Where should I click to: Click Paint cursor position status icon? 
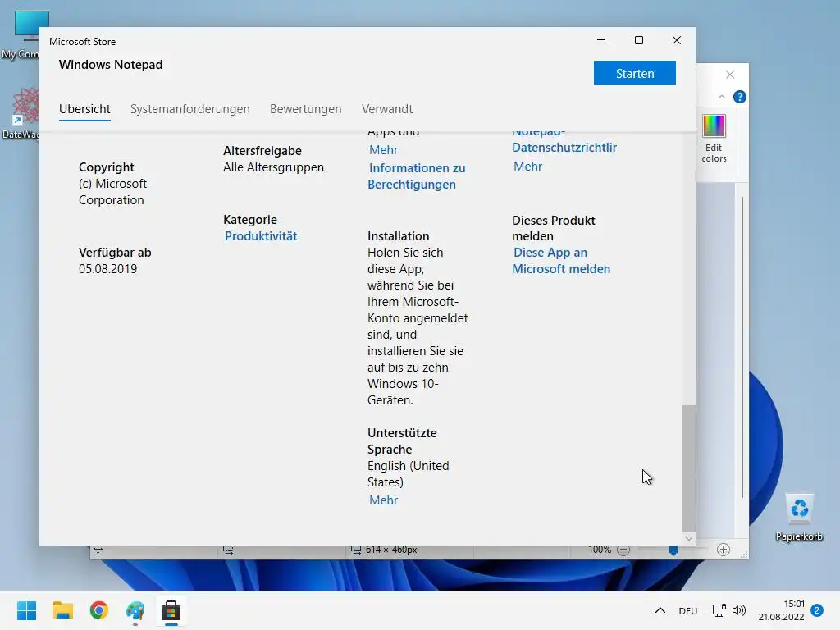pyautogui.click(x=98, y=550)
